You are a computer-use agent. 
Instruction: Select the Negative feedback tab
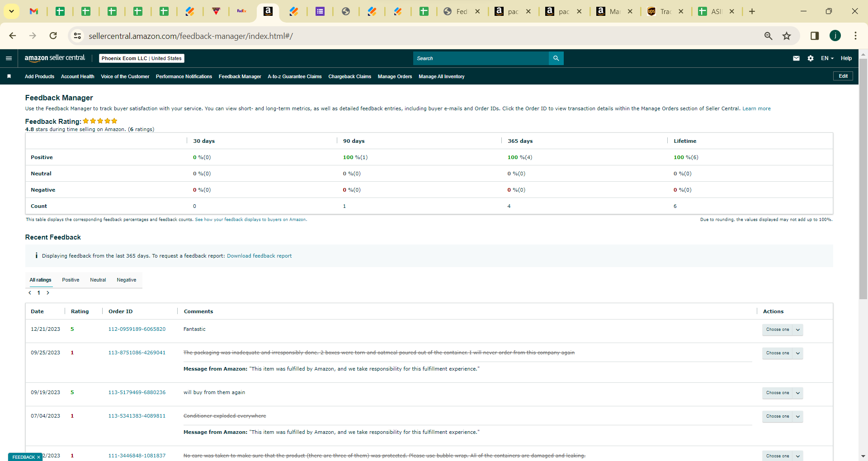coord(127,280)
